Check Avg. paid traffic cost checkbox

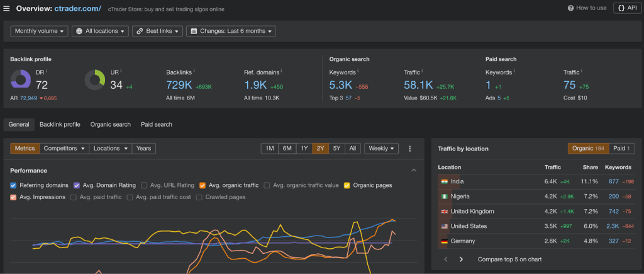(130, 197)
